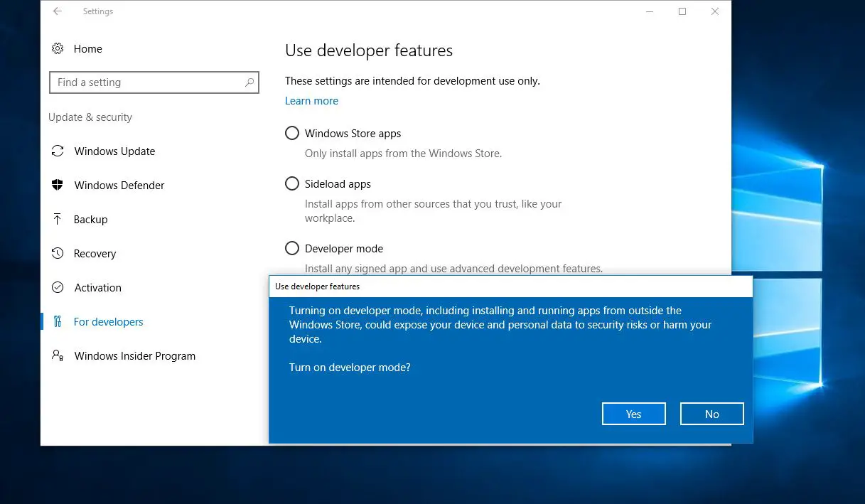The width and height of the screenshot is (865, 504).
Task: Maximize the Settings window
Action: (x=682, y=11)
